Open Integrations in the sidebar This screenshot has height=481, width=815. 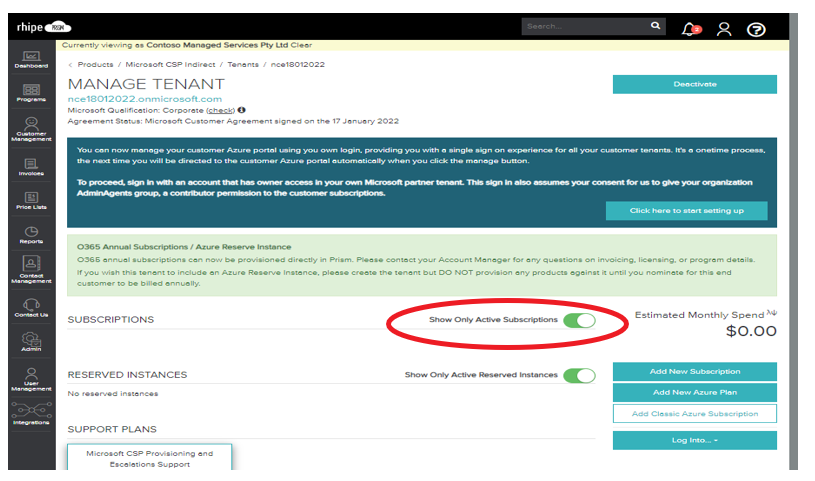tap(31, 413)
